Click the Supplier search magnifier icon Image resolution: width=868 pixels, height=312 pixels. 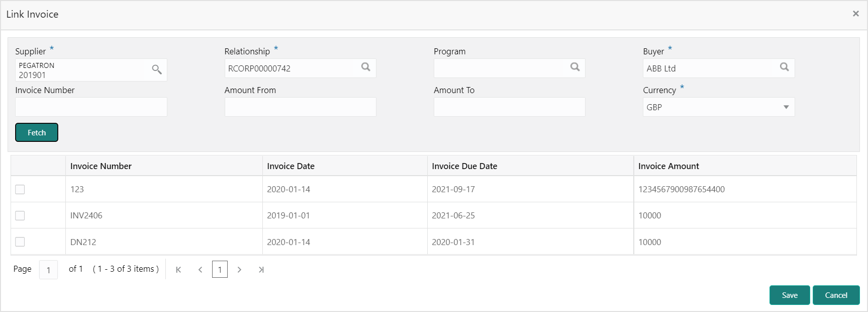(157, 69)
